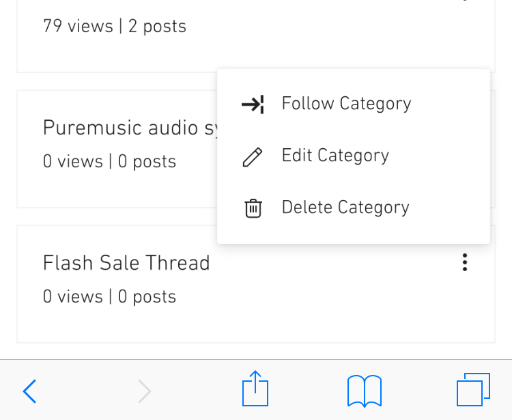Tap the Safari back arrow
512x420 pixels.
coord(29,391)
